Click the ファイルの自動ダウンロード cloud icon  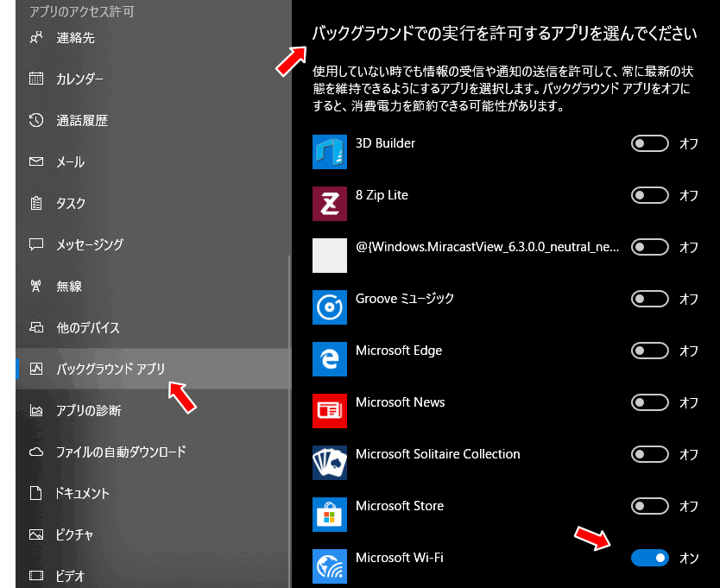[35, 452]
